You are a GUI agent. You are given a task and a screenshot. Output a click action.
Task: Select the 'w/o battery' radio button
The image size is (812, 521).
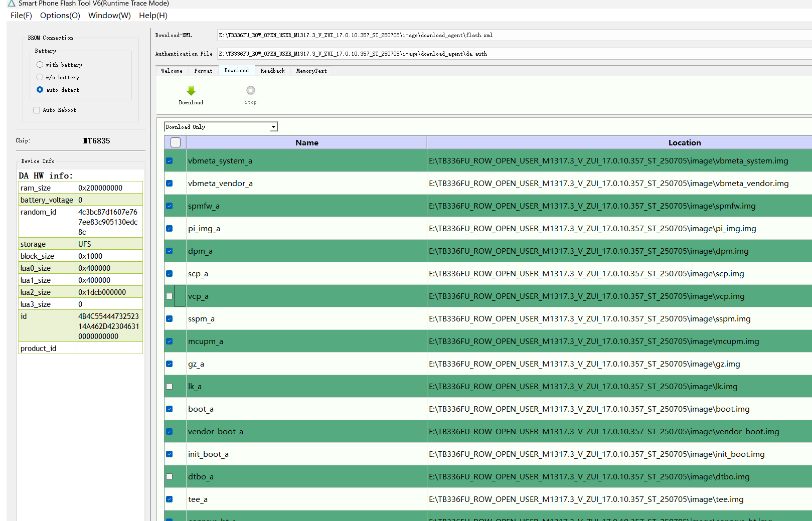(x=40, y=77)
